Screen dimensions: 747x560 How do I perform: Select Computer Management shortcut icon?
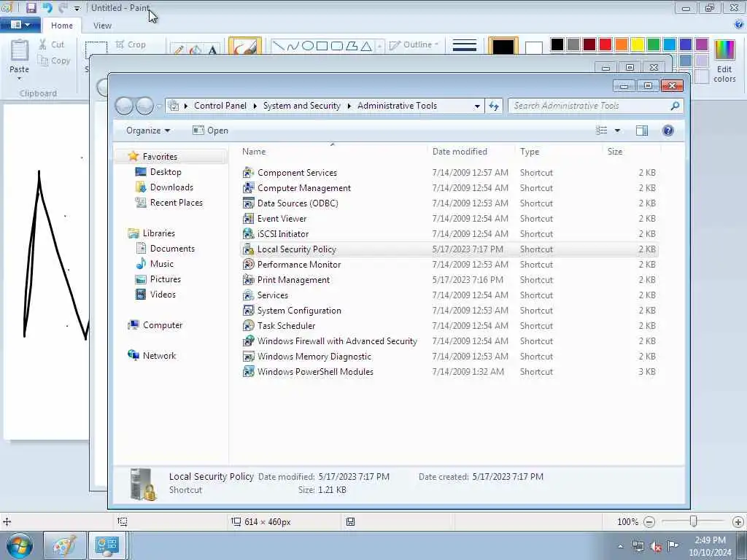[x=248, y=187]
